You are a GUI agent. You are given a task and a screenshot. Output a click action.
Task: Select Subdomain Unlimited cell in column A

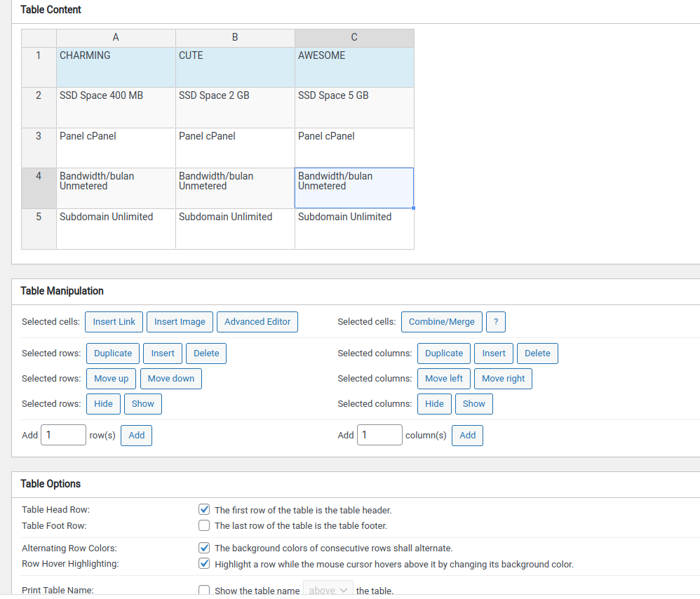click(x=116, y=229)
